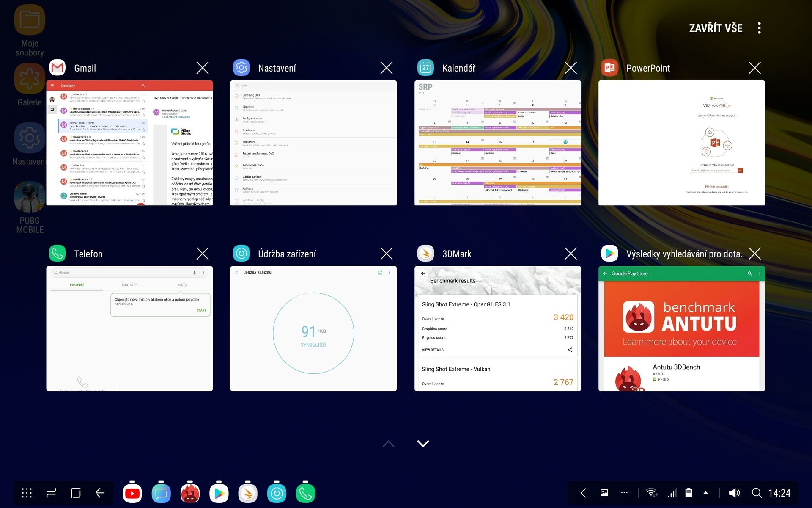Click the down arrow to show more recent apps
812x508 pixels.
pos(423,443)
